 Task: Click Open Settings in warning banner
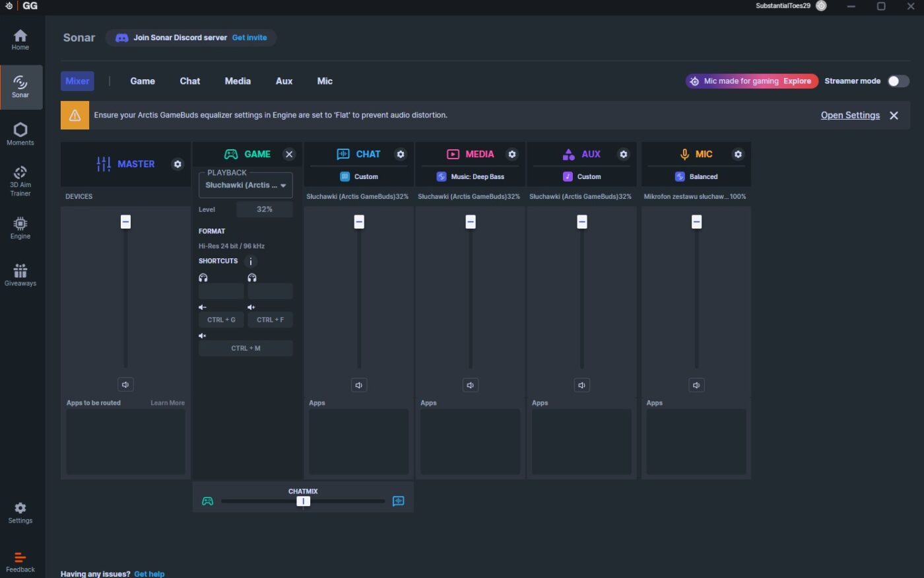pos(850,116)
